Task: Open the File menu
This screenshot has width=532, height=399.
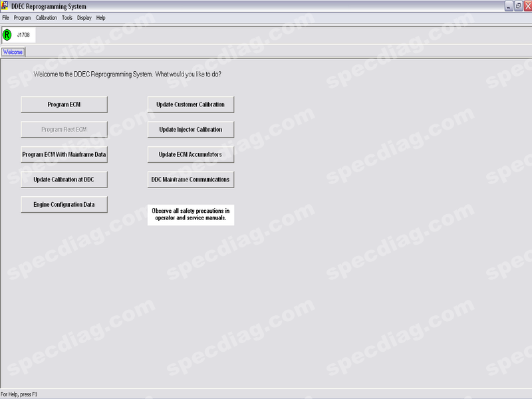Action: (5, 18)
